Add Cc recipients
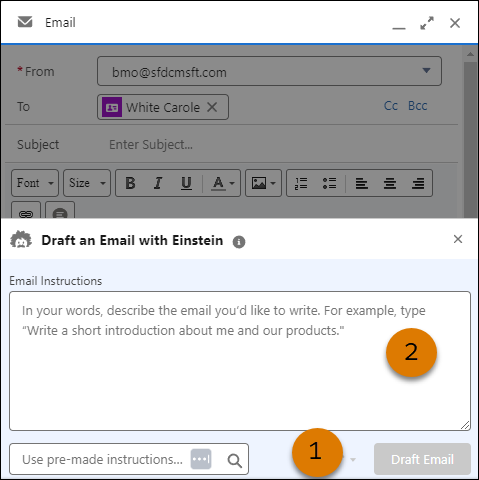479x480 pixels. click(391, 106)
